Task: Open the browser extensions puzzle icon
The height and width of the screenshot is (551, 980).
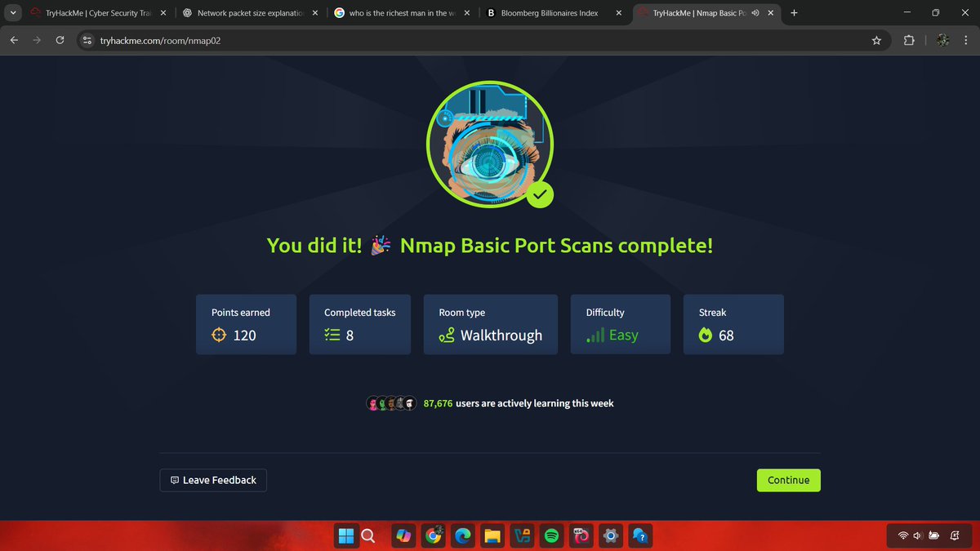Action: tap(909, 39)
